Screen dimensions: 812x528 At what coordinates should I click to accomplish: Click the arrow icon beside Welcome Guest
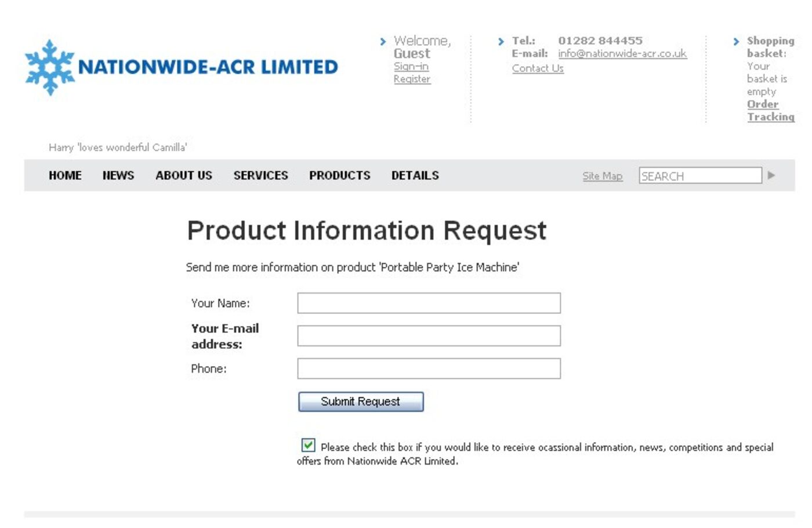383,42
